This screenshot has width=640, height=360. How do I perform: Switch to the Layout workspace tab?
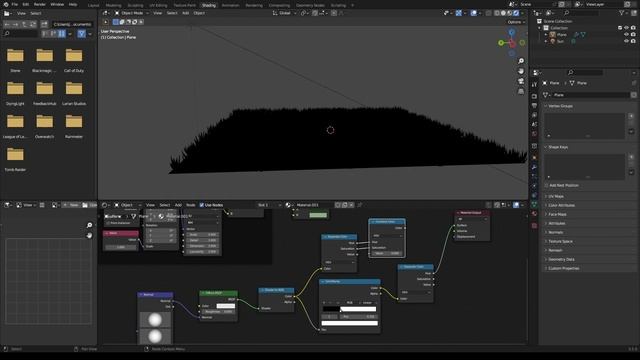point(93,5)
